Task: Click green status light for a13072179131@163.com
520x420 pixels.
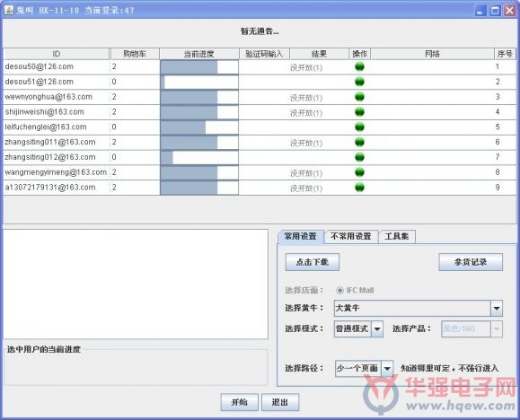Action: (359, 188)
